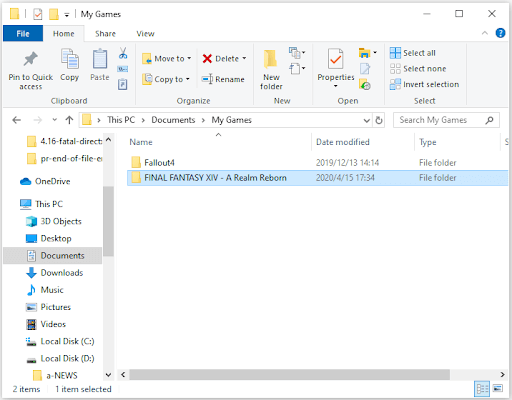This screenshot has height=400, width=512.
Task: Click the Help question mark icon
Action: click(500, 33)
